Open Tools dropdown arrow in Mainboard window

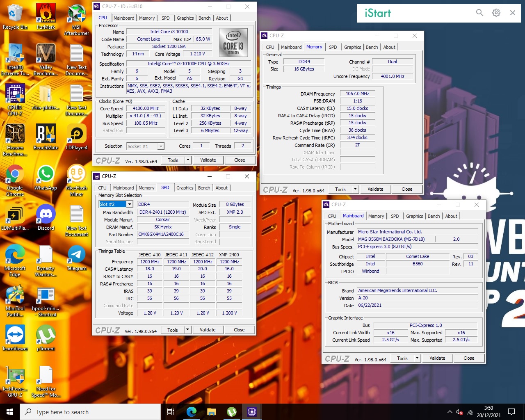point(417,358)
